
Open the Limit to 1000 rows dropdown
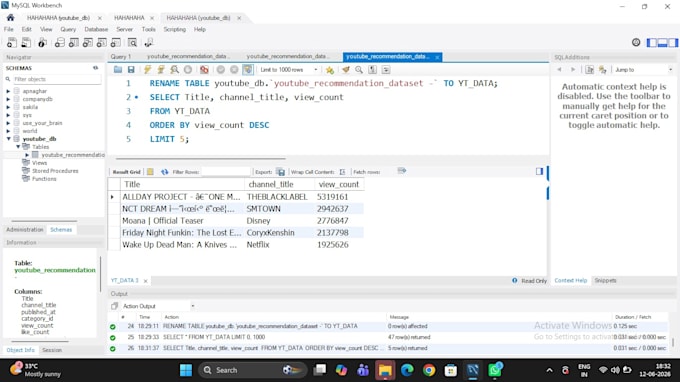click(x=288, y=70)
